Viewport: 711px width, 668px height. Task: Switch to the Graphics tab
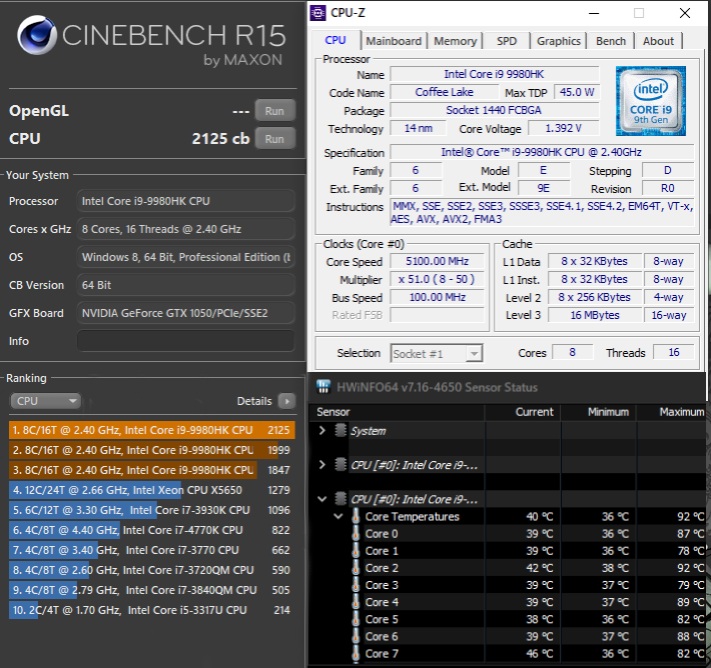click(x=559, y=41)
